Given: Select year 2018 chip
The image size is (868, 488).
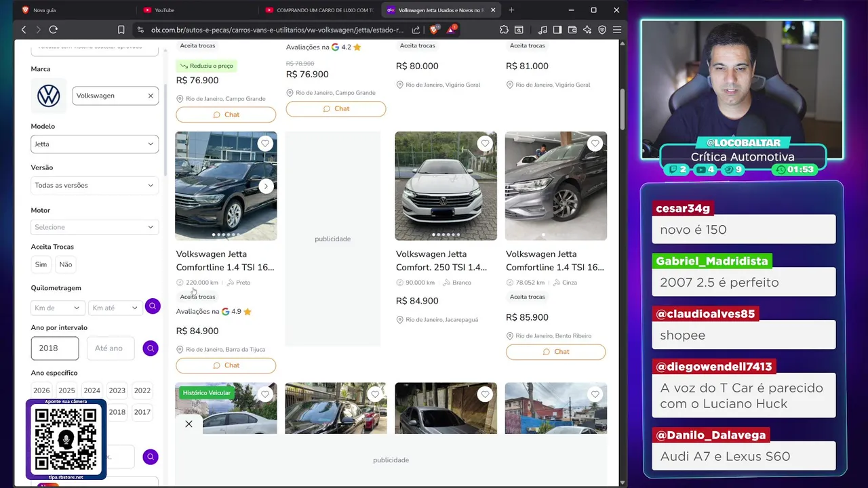Looking at the screenshot, I should (117, 412).
